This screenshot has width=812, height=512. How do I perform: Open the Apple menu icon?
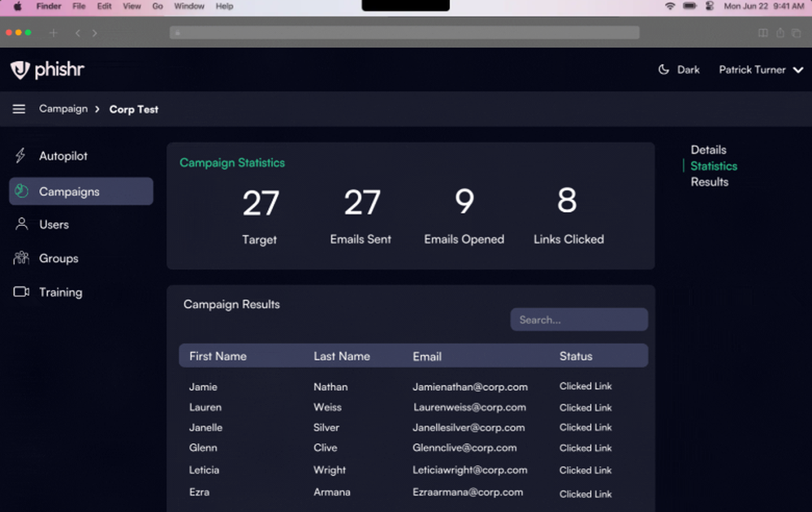pyautogui.click(x=18, y=7)
